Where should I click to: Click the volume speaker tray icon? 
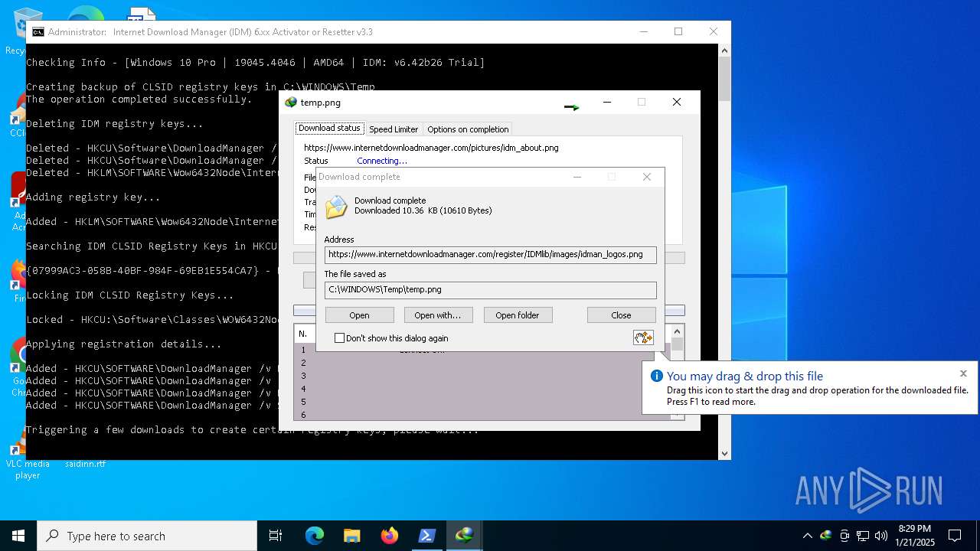(881, 536)
